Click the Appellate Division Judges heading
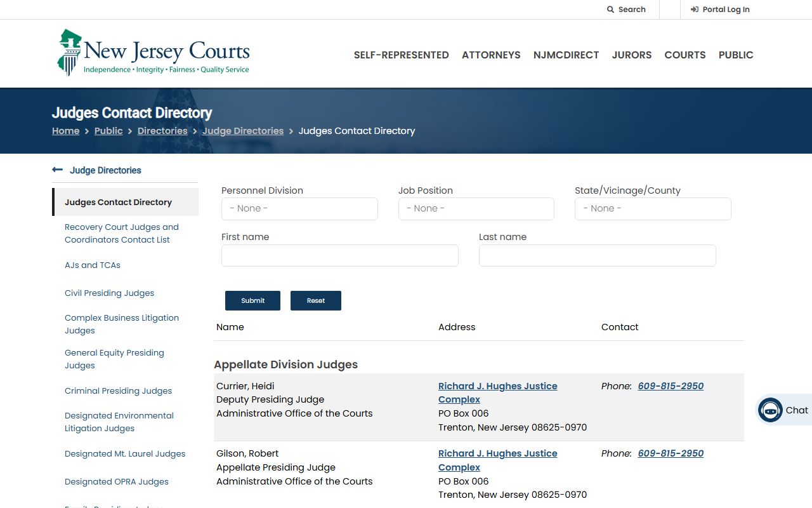This screenshot has width=812, height=508. click(286, 364)
